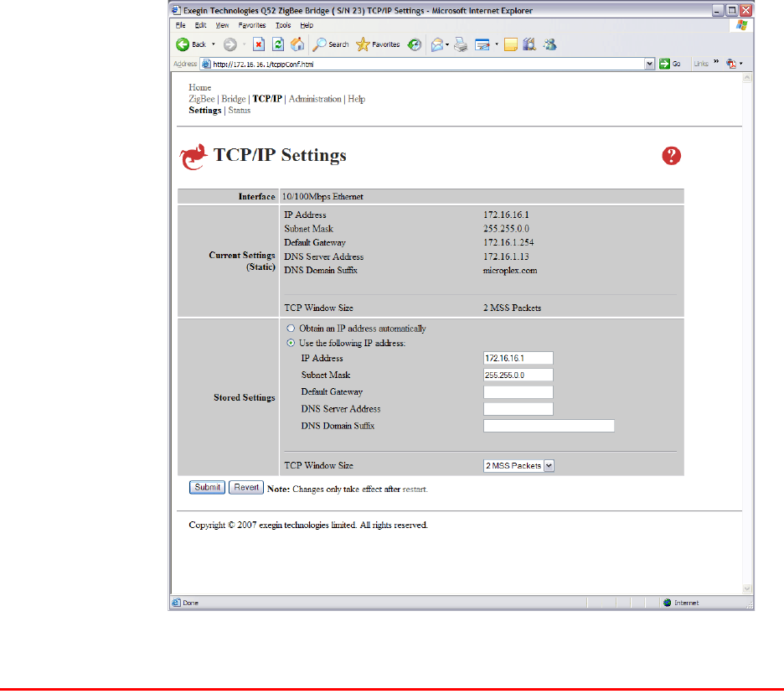Open the View menu
The width and height of the screenshot is (784, 694).
222,25
